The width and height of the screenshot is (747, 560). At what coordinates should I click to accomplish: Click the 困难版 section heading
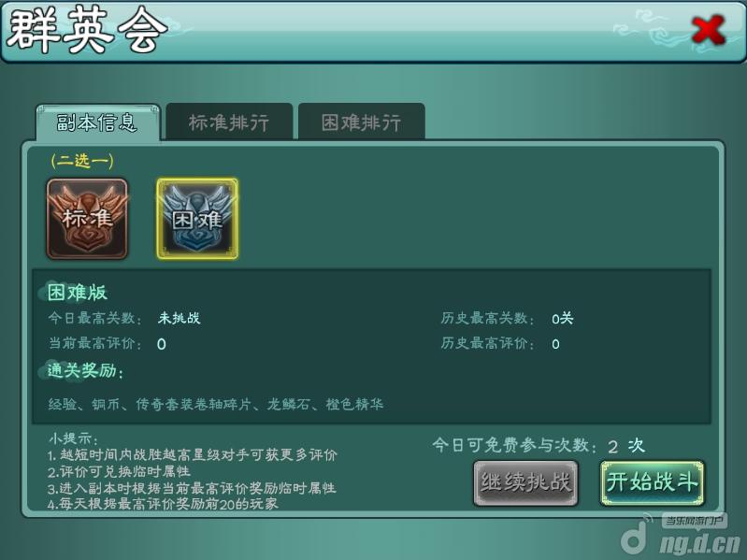[78, 293]
